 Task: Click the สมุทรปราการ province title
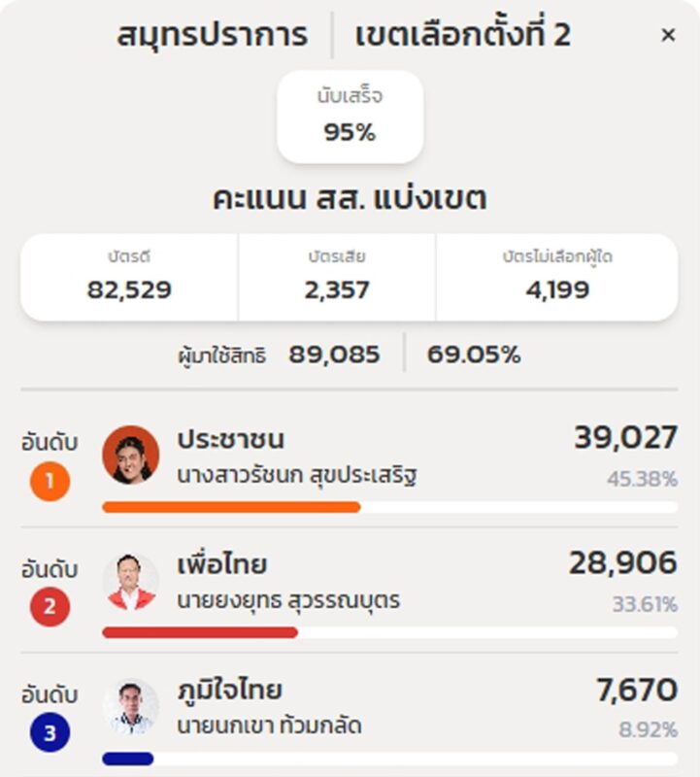213,36
